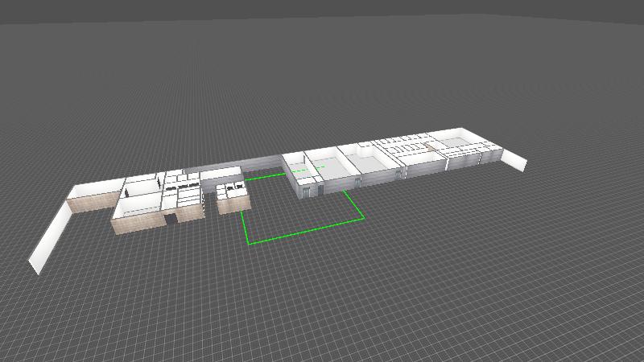Select the long white wall at far left
The height and width of the screenshot is (362, 644).
48,233
